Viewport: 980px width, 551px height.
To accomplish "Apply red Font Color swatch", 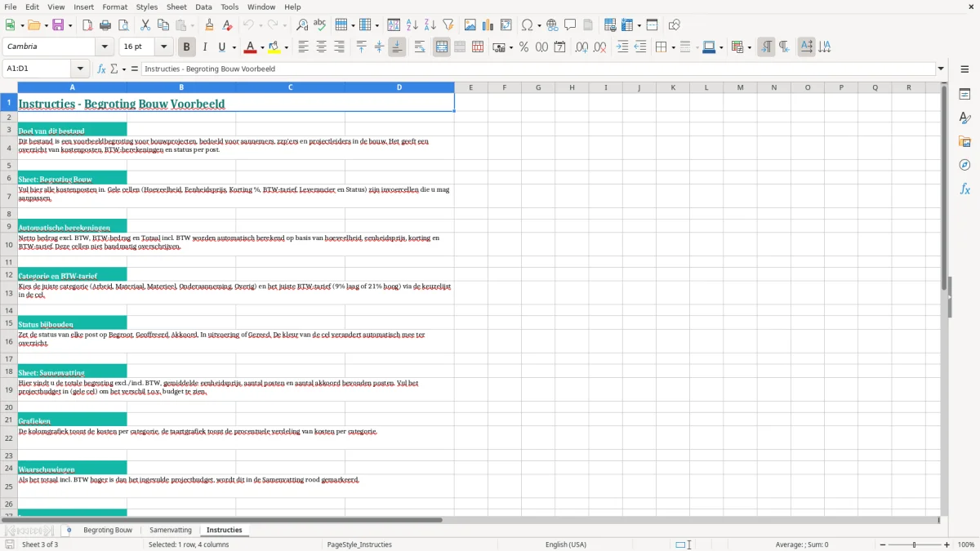I will (252, 47).
